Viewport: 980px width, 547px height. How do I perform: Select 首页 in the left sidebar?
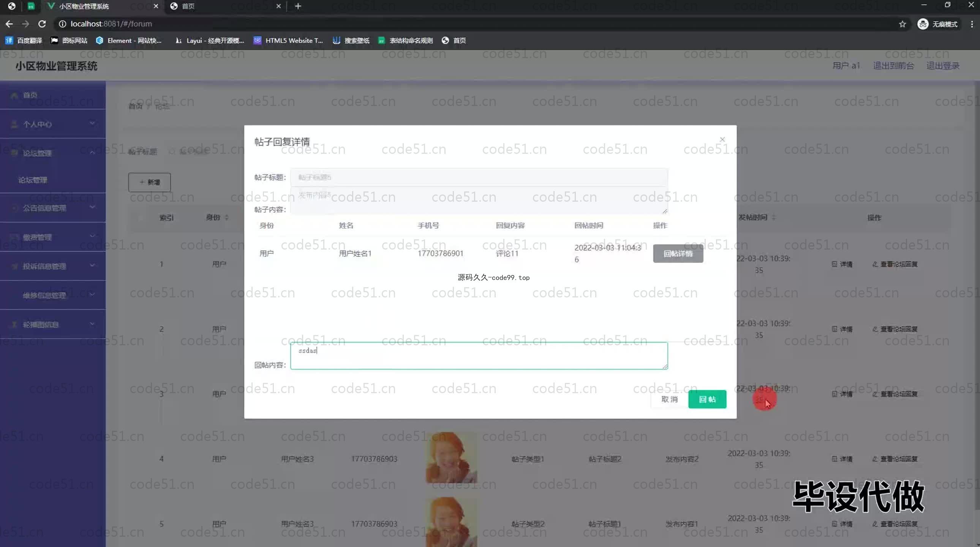[53, 95]
